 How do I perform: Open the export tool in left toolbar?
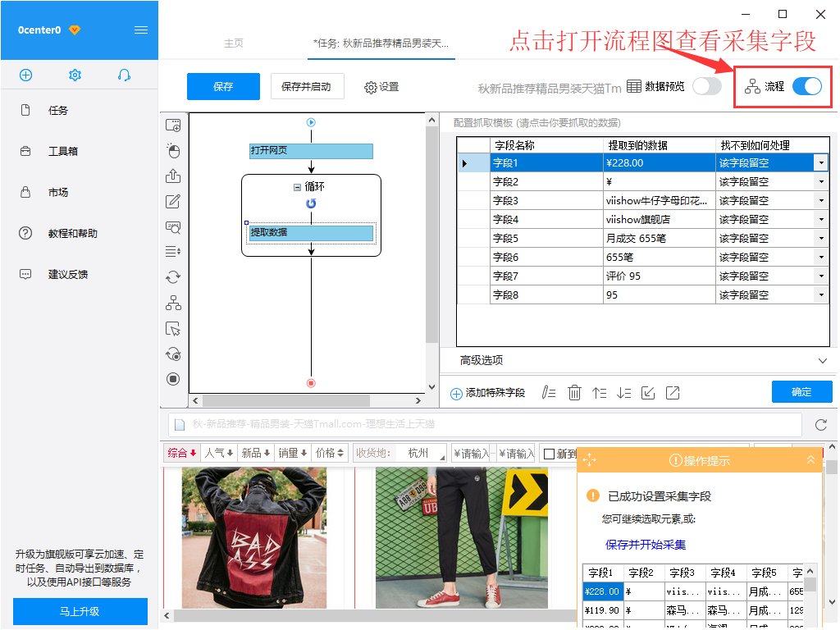173,176
